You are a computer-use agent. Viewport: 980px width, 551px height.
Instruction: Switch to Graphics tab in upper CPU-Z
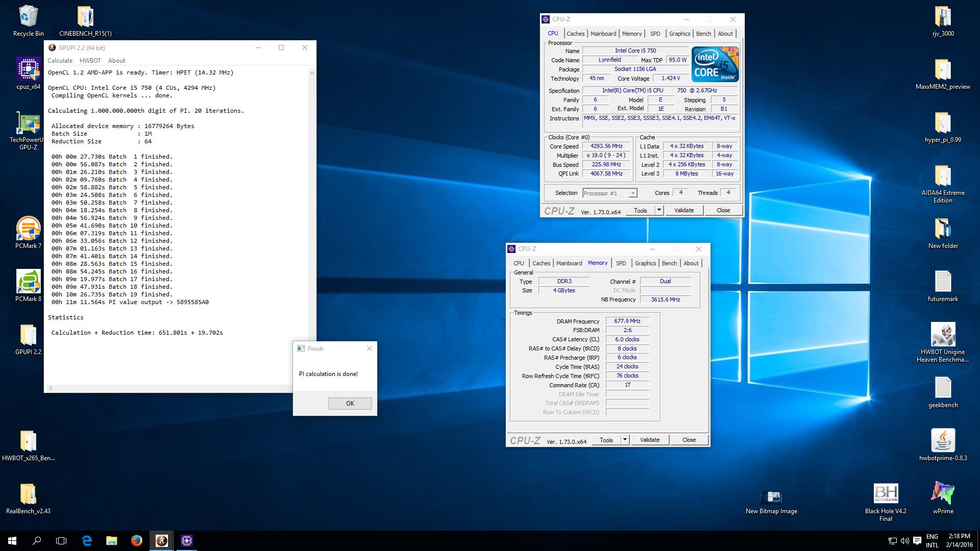[679, 34]
